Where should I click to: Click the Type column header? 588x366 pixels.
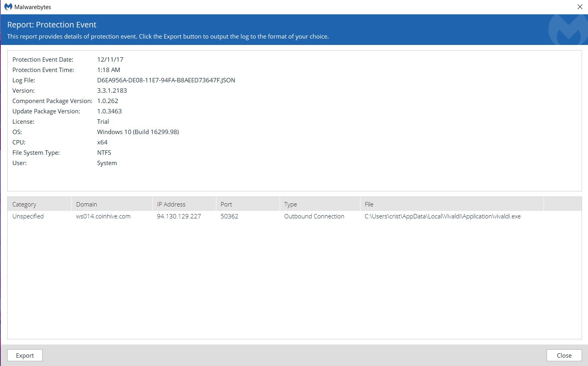coord(320,204)
